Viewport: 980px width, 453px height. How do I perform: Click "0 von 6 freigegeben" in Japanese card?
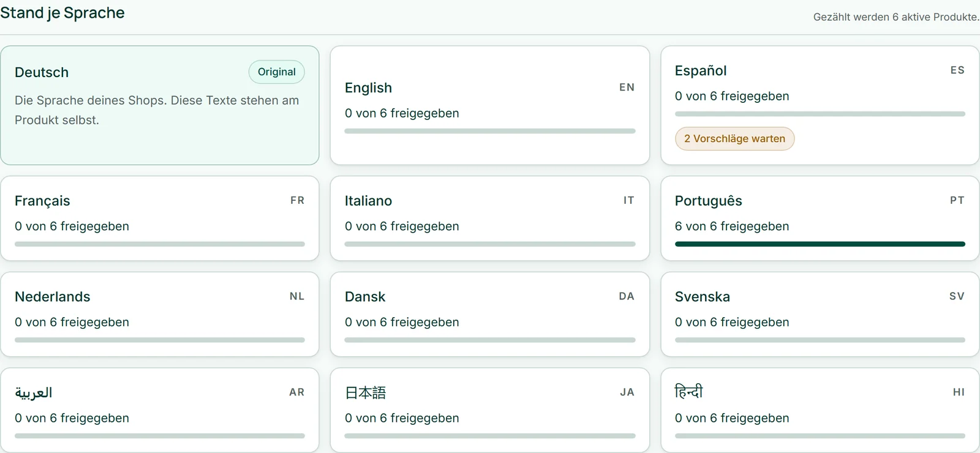point(402,418)
